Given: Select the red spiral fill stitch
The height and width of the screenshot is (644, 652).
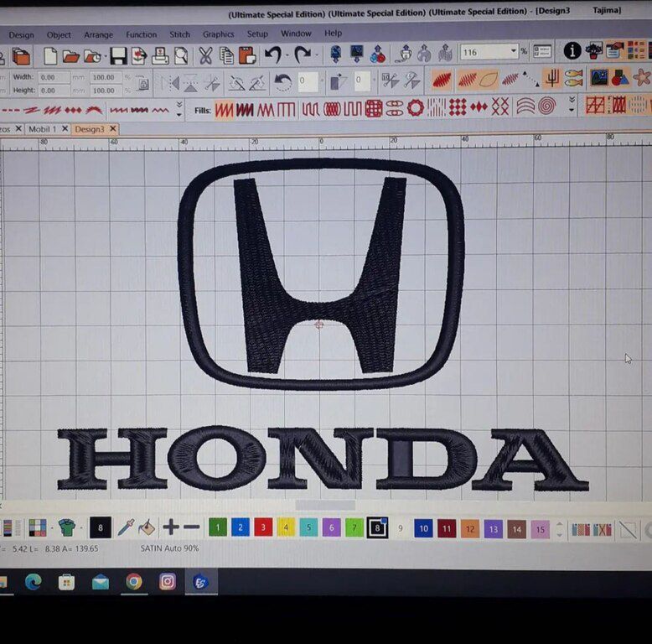Looking at the screenshot, I should pyautogui.click(x=546, y=106).
